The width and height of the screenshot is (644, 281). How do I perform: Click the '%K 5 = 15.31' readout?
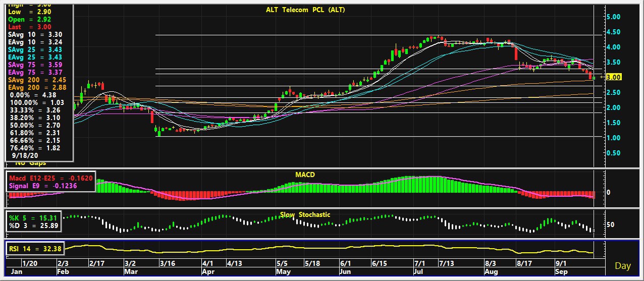tap(34, 217)
